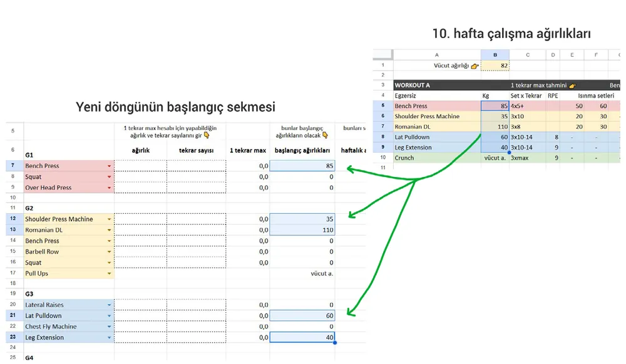Open the dropdown arrow on G1 Squat row
This screenshot has height=364, width=626.
pyautogui.click(x=109, y=176)
